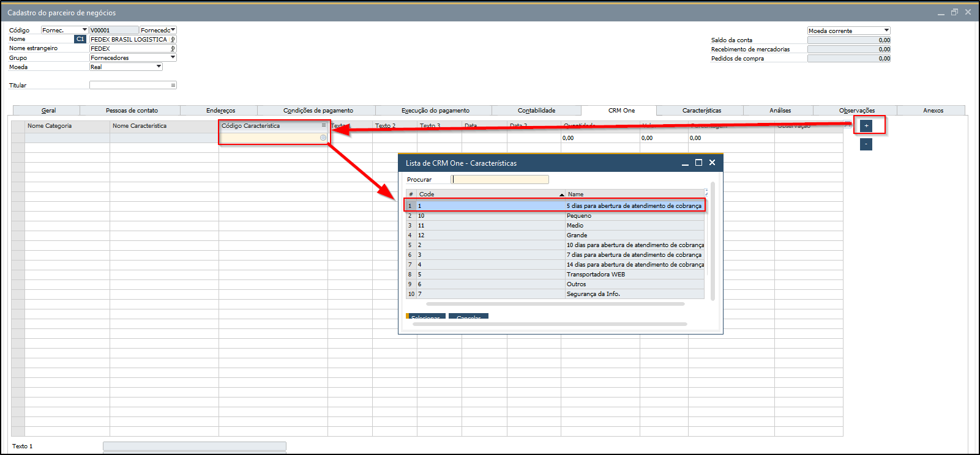Viewport: 980px width, 455px height.
Task: Select row '7 dias para abertura de atendimento de cobrança'
Action: click(555, 254)
